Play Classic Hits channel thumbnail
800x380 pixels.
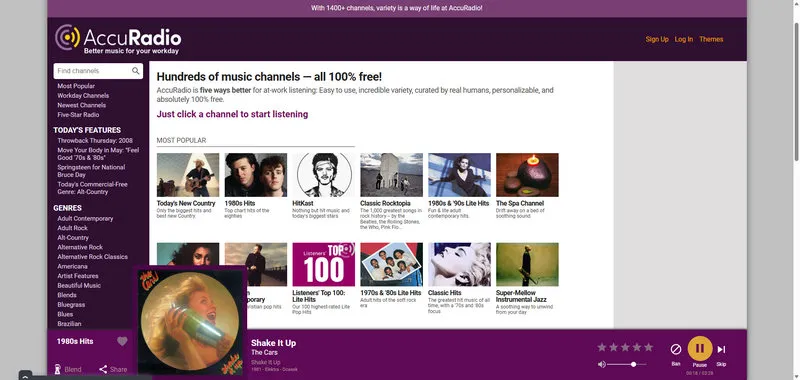pos(459,264)
